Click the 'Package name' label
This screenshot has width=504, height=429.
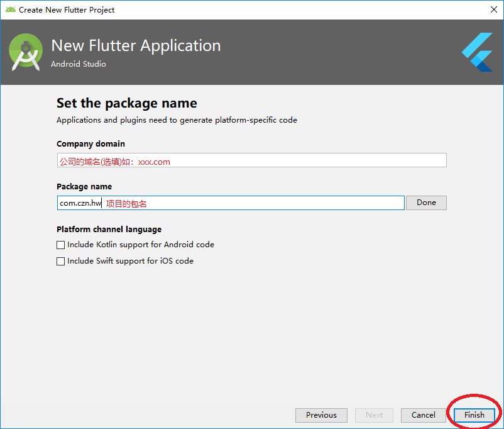(84, 187)
